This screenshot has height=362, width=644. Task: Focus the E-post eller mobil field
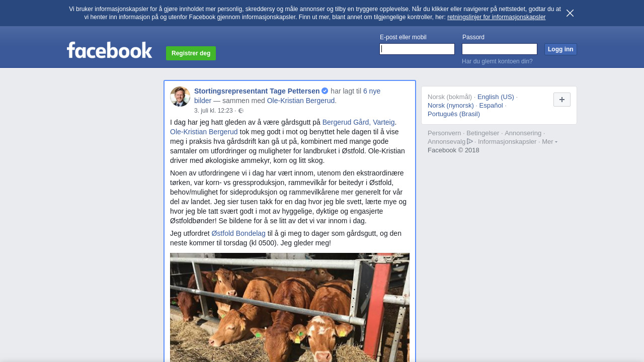coord(417,49)
